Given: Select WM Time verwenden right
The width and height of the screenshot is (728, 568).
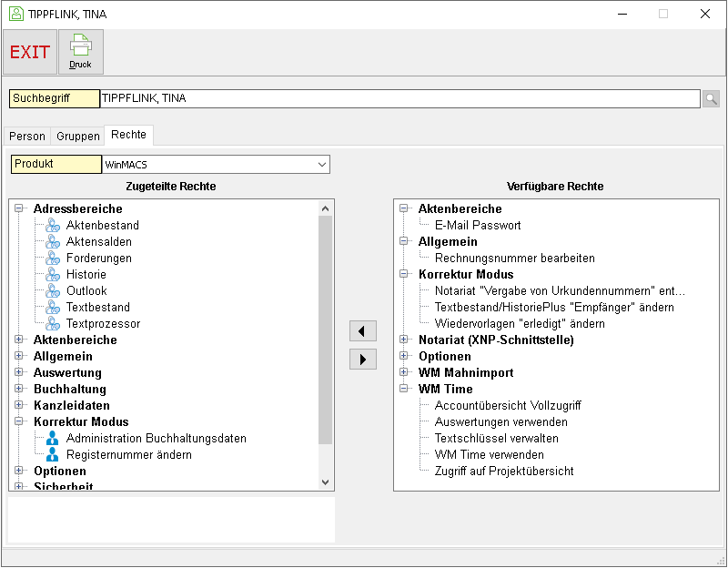Looking at the screenshot, I should click(x=489, y=454).
